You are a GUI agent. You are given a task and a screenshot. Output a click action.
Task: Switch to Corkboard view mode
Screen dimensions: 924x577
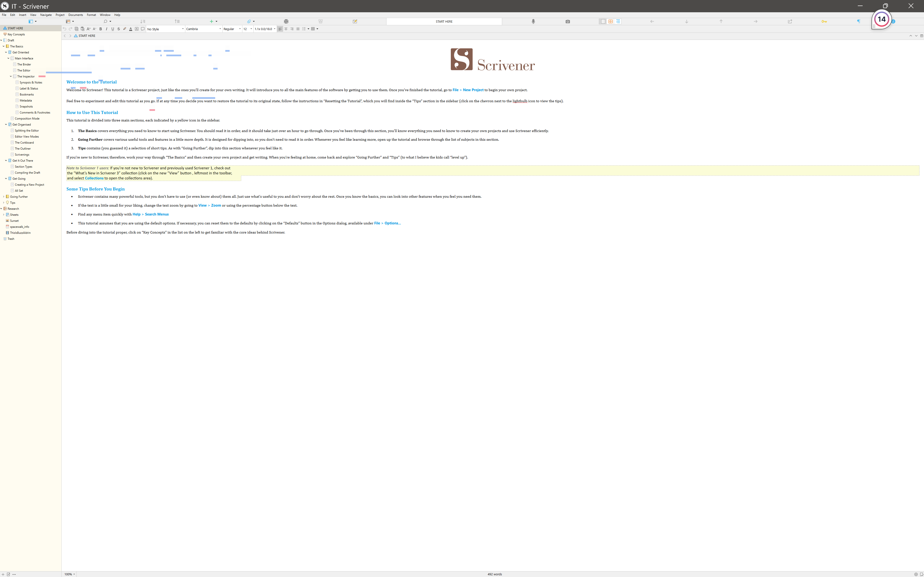(x=611, y=21)
